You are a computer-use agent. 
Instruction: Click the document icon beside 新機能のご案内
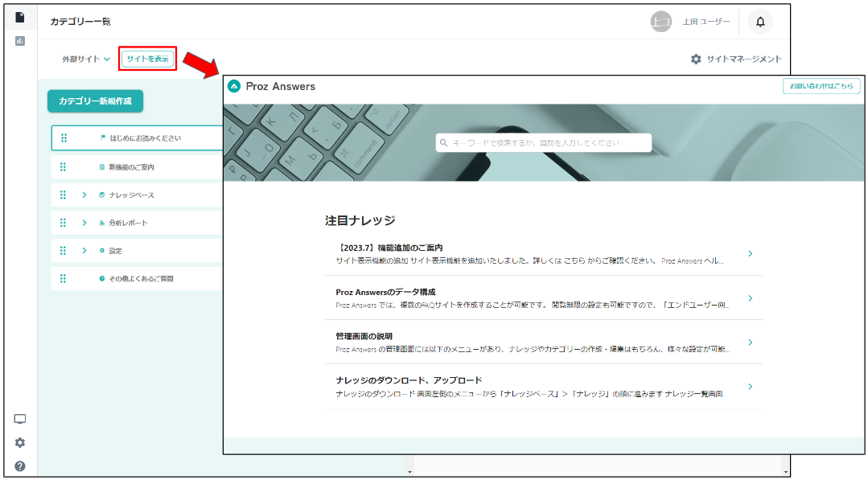102,167
